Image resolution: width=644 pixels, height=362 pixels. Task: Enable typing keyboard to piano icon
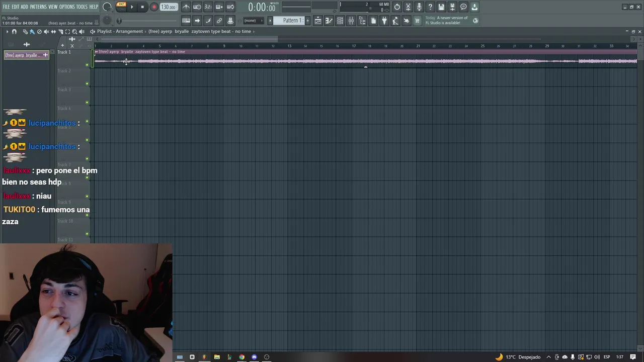point(186,21)
